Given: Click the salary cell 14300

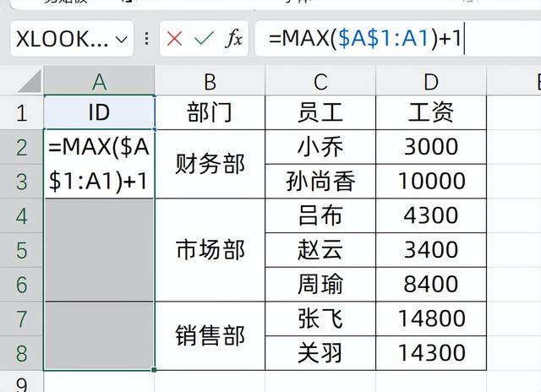Looking at the screenshot, I should click(431, 353).
